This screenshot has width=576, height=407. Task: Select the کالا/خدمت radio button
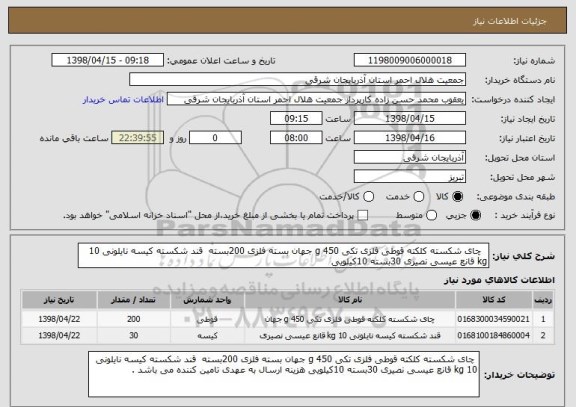pyautogui.click(x=368, y=197)
